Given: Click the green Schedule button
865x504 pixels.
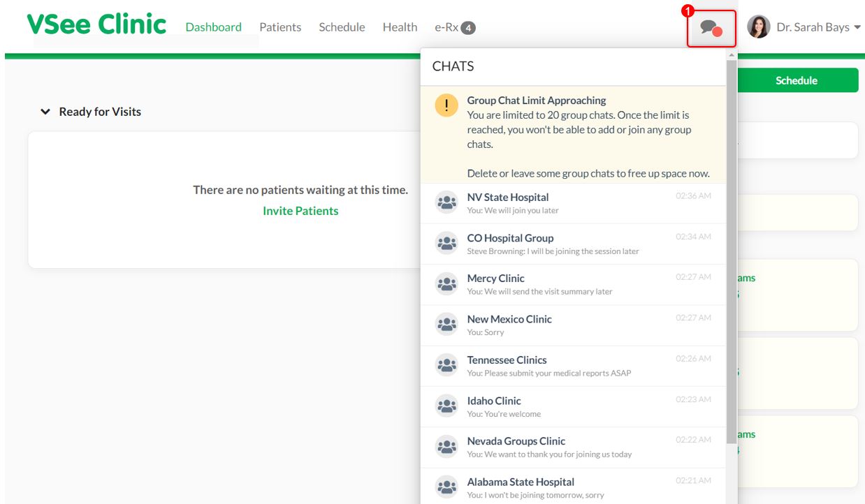Looking at the screenshot, I should [x=797, y=80].
